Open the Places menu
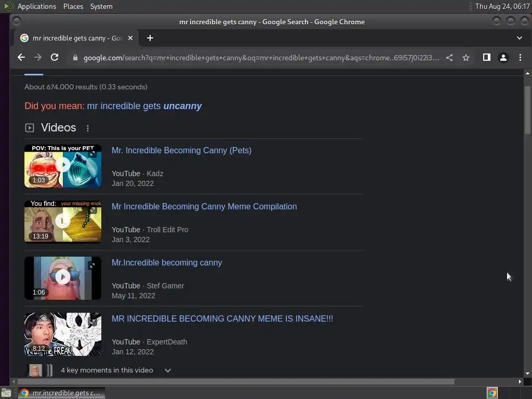Image resolution: width=532 pixels, height=399 pixels. pos(73,6)
